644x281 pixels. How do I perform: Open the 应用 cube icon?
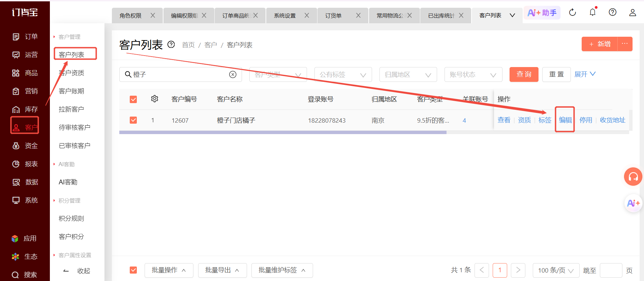tap(15, 239)
